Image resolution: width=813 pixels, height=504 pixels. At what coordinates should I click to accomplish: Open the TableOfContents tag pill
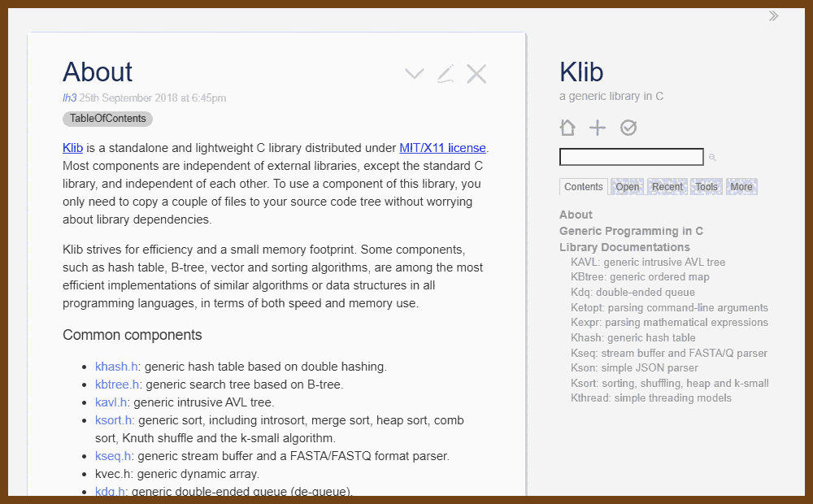click(107, 119)
